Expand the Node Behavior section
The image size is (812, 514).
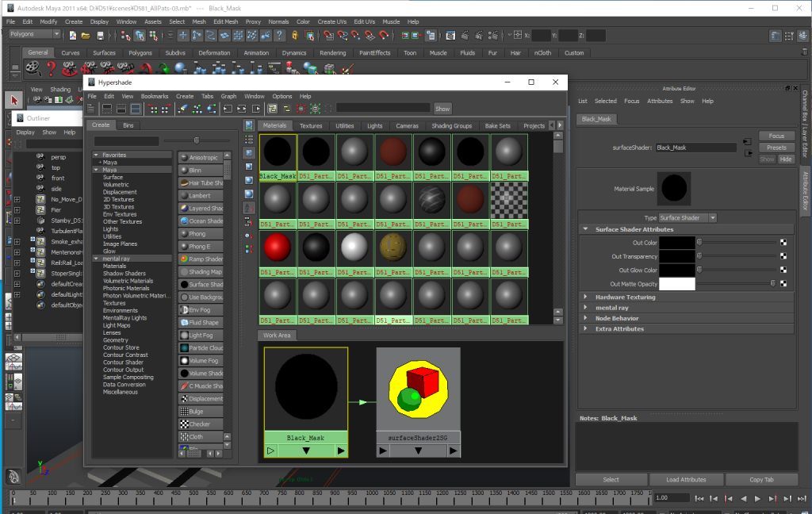[586, 318]
